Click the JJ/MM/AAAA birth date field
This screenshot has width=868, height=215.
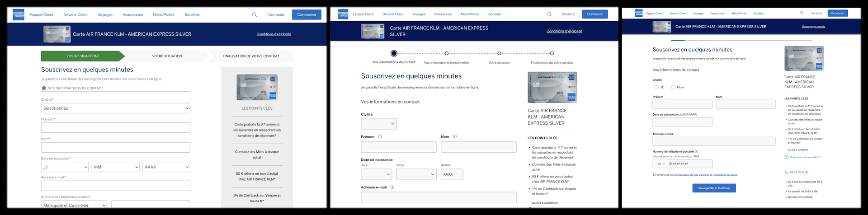[682, 122]
